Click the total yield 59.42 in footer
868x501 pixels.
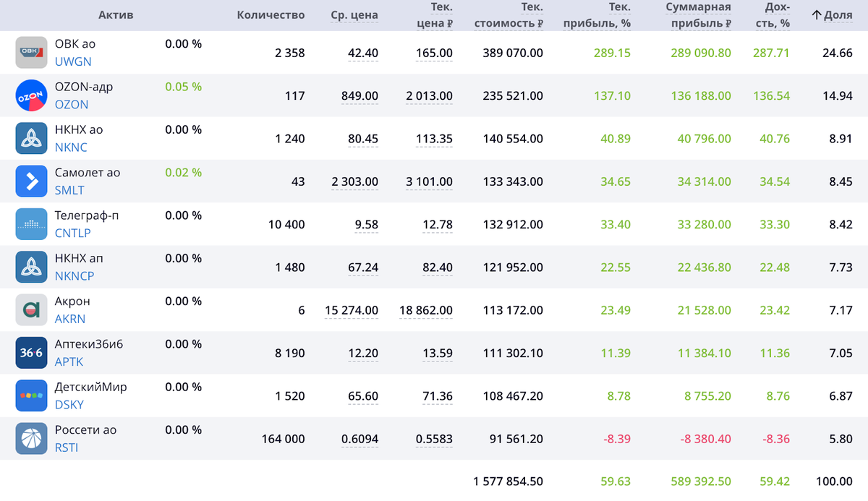pos(775,481)
